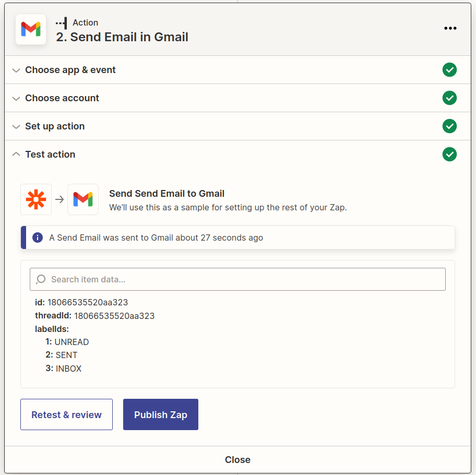Click the search magnifier icon in item data
Image resolution: width=476 pixels, height=475 pixels.
40,279
